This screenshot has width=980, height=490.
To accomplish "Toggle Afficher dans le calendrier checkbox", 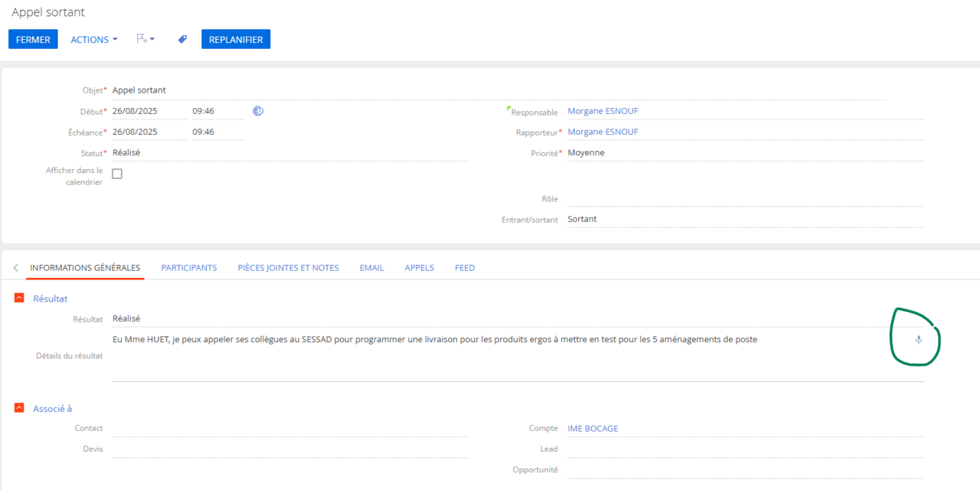I will [117, 174].
